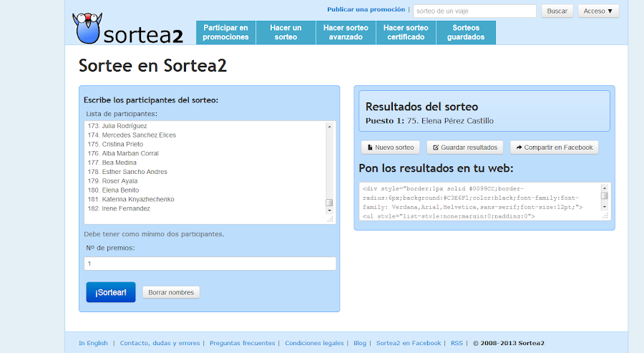The width and height of the screenshot is (644, 353).
Task: Open the Hacer un sorteo tab
Action: [286, 32]
